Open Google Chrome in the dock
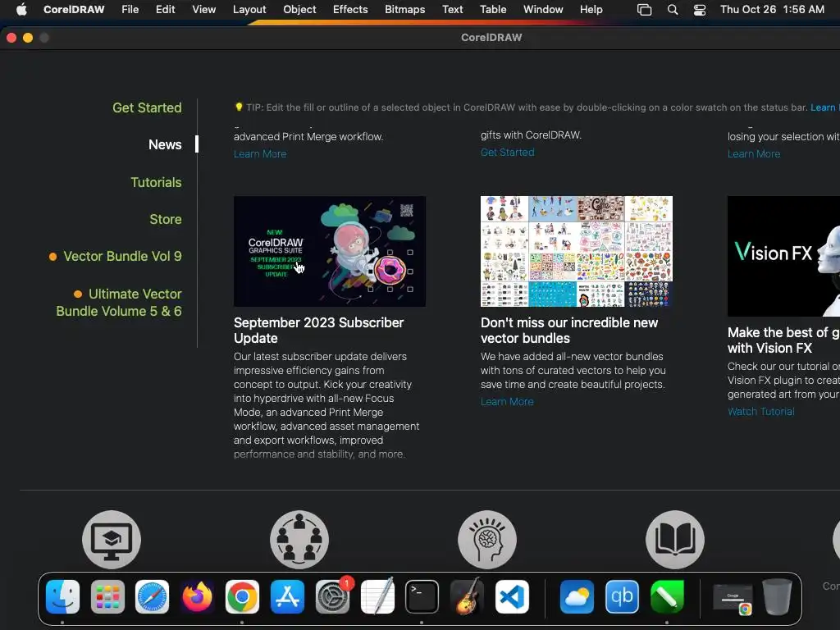 (x=242, y=597)
